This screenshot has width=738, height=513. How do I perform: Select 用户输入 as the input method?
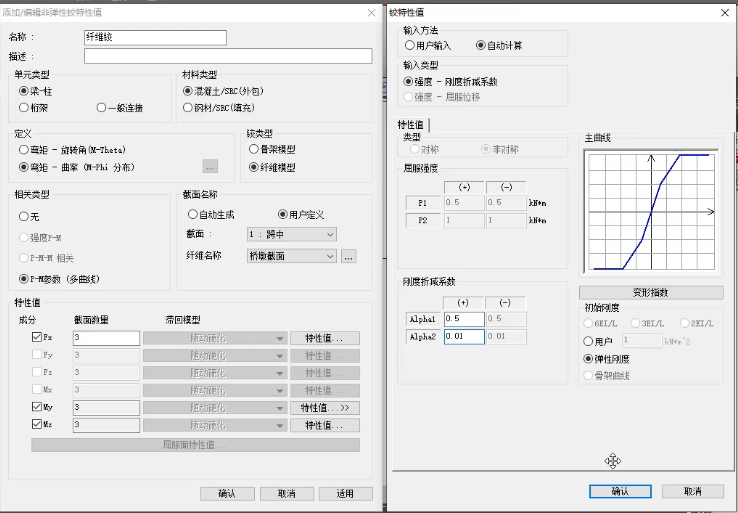pos(410,45)
